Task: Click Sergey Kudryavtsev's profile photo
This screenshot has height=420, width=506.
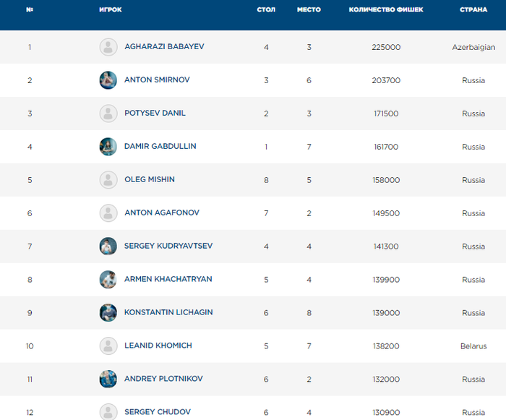Action: point(108,247)
